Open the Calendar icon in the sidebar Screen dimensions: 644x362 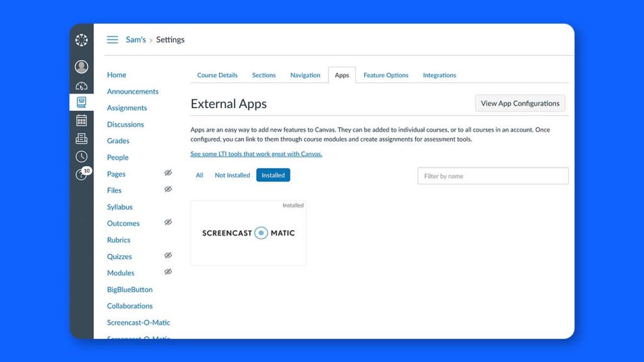tap(81, 119)
